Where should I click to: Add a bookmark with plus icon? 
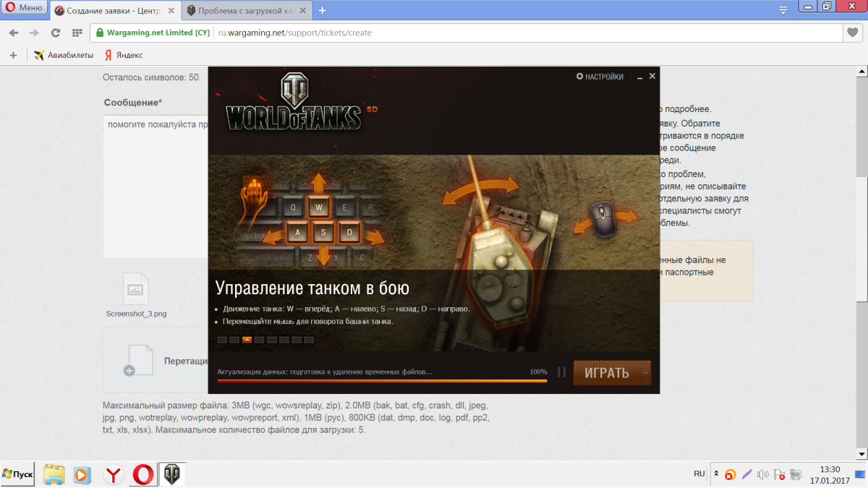point(13,55)
